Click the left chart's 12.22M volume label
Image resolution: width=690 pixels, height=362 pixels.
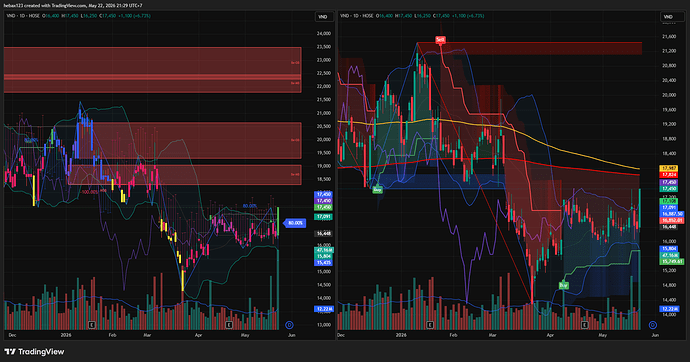(324, 309)
